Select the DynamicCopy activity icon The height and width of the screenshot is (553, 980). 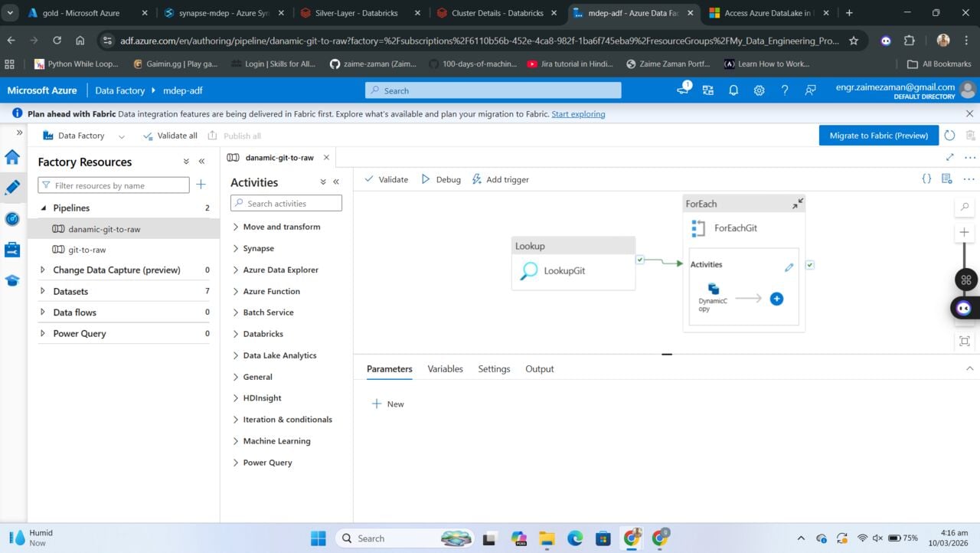pos(714,289)
